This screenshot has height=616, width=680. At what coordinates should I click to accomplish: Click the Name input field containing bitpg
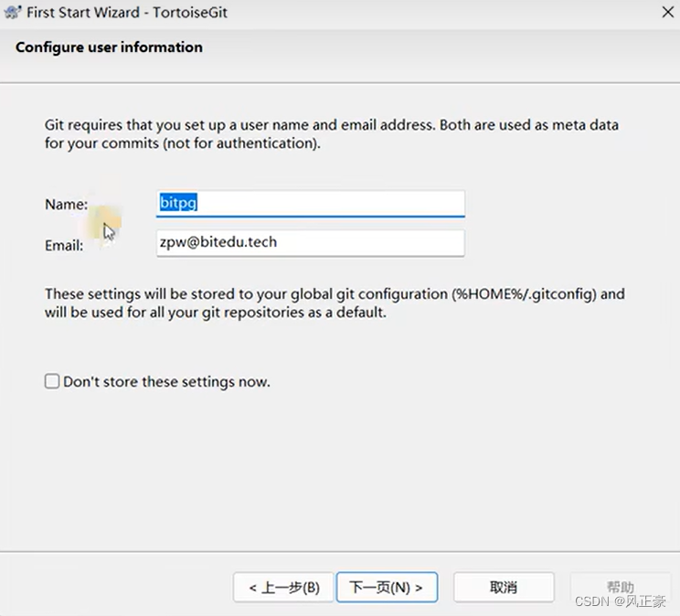[311, 203]
